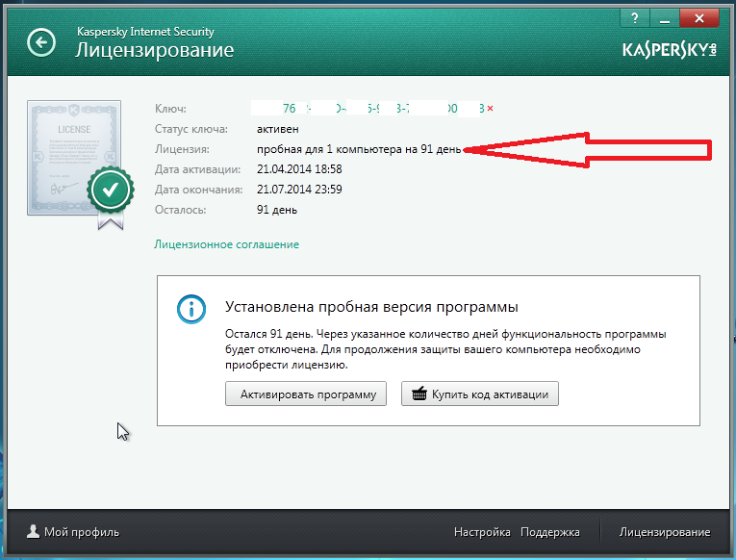
Task: Click the blue info icon
Action: pyautogui.click(x=191, y=309)
